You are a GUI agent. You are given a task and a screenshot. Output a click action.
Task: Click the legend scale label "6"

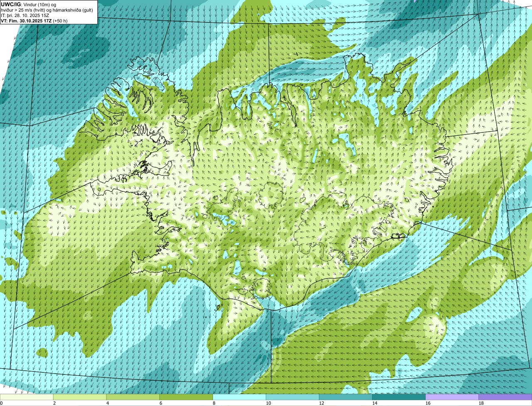[x=161, y=403]
